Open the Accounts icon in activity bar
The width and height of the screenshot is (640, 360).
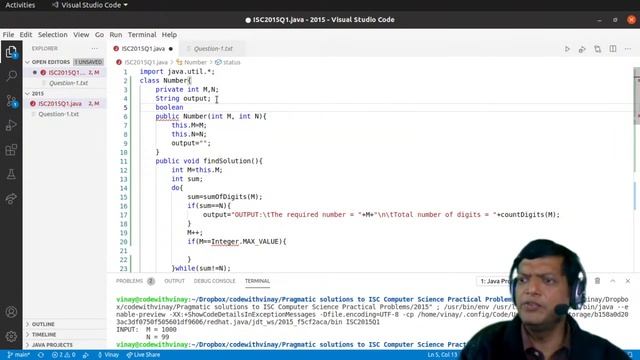click(11, 312)
